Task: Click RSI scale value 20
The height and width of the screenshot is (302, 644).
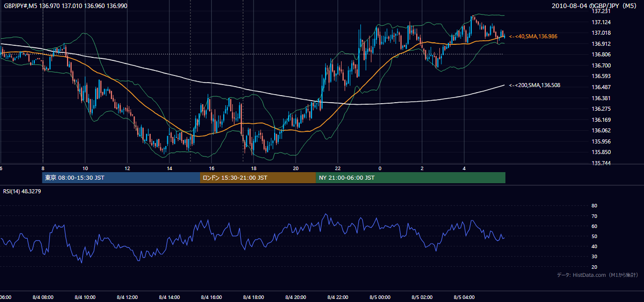Action: (594, 267)
